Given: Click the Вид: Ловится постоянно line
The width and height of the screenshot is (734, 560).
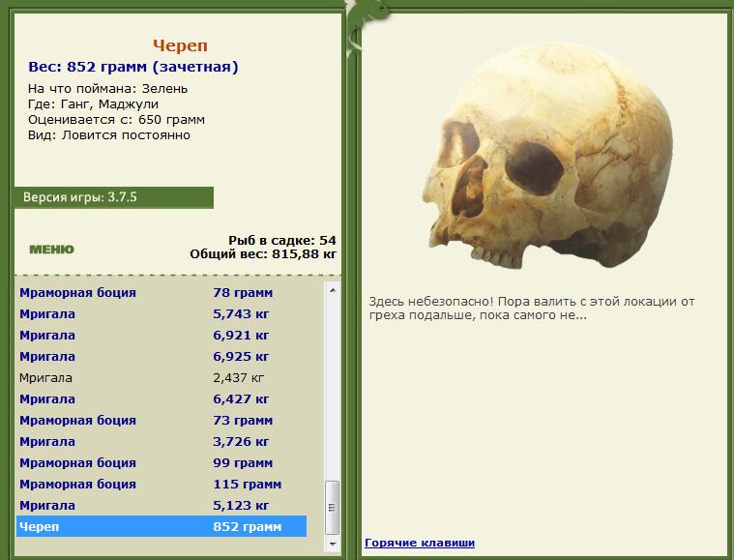Looking at the screenshot, I should point(109,135).
